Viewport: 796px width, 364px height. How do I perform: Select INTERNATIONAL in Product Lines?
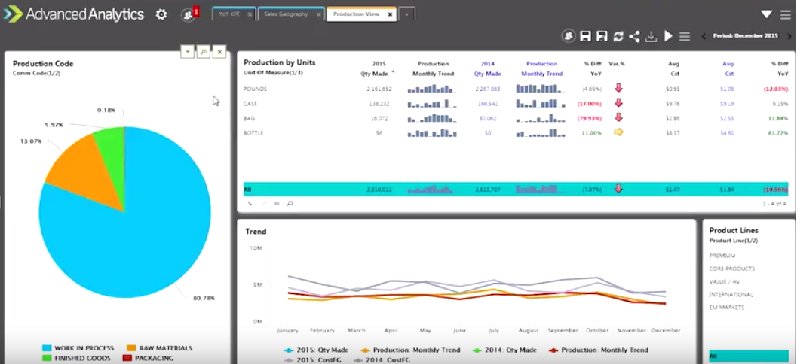pos(731,294)
